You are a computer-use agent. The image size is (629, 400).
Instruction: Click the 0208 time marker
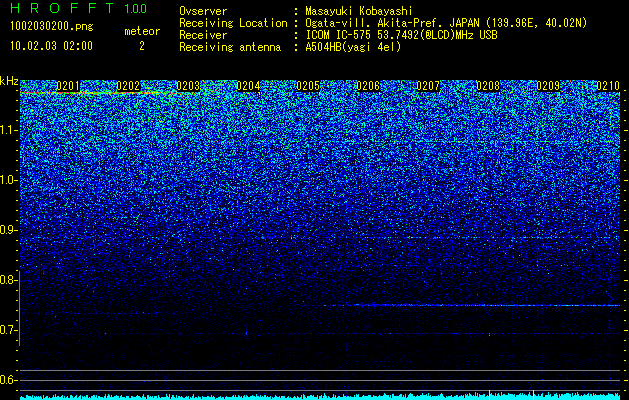click(488, 86)
